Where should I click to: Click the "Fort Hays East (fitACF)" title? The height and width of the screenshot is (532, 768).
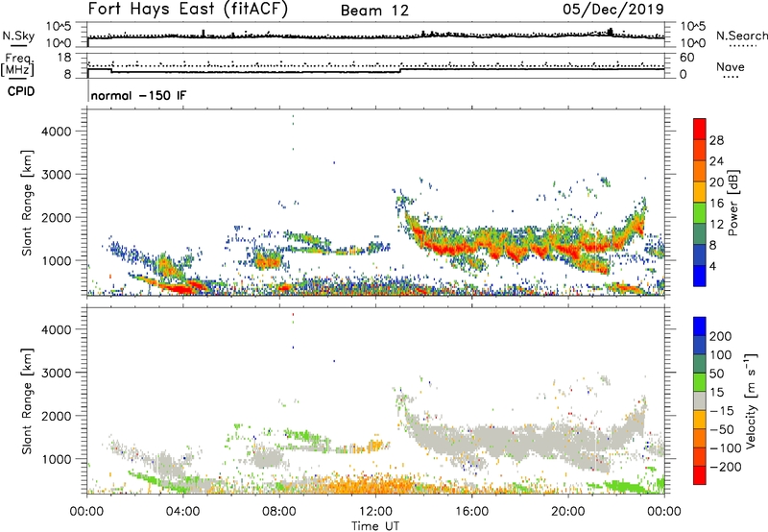tap(187, 10)
